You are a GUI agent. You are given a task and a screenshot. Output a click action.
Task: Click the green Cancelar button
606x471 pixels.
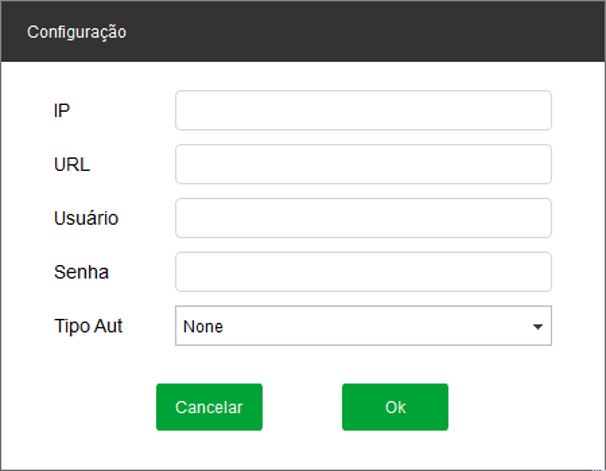(x=209, y=407)
